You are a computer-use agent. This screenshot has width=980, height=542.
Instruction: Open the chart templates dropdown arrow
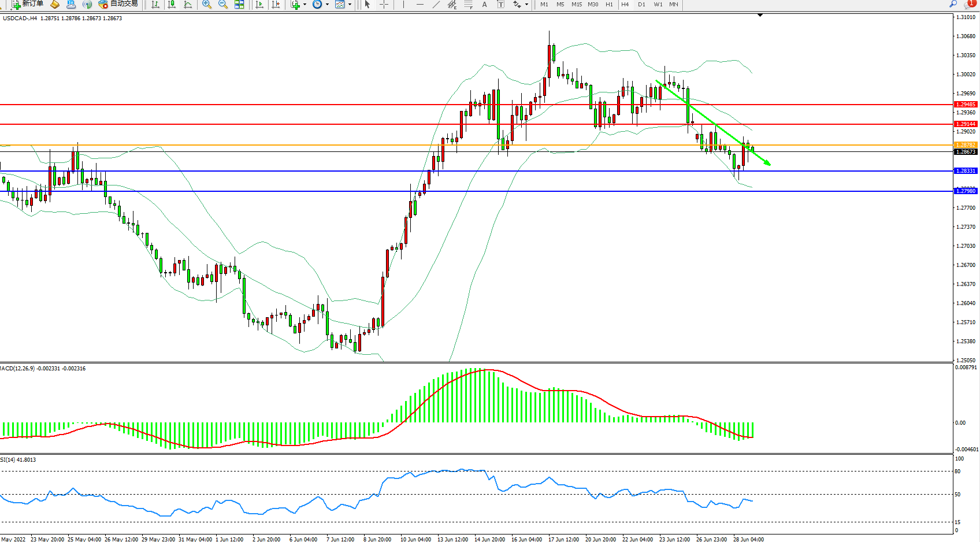pos(350,5)
